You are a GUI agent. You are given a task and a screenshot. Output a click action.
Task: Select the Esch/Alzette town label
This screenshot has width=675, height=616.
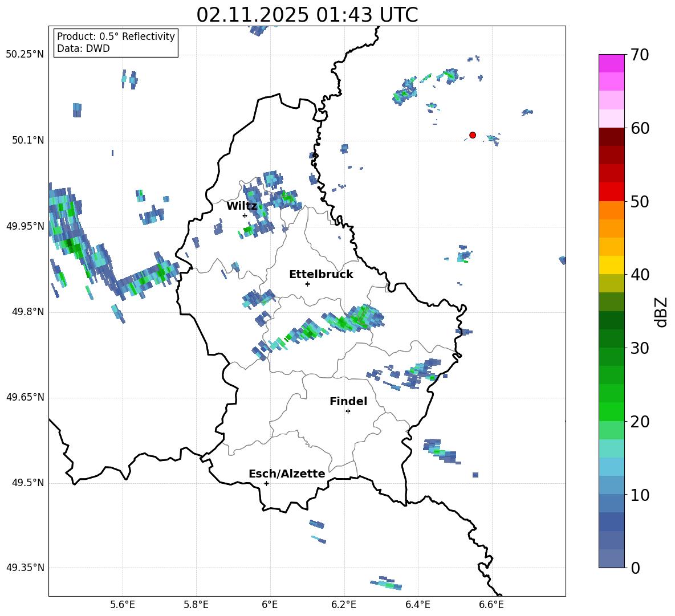click(287, 474)
